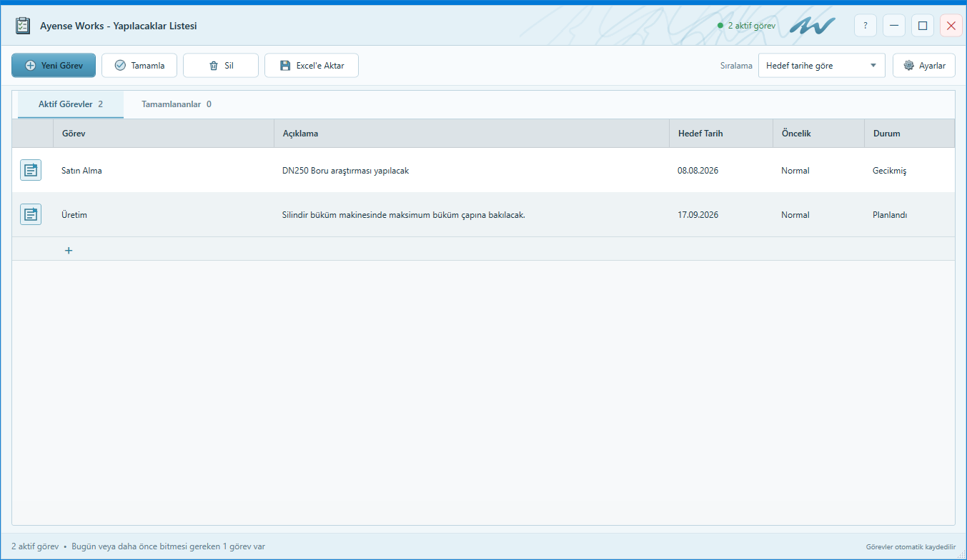Click the date 08.08.2026
967x560 pixels.
point(698,171)
